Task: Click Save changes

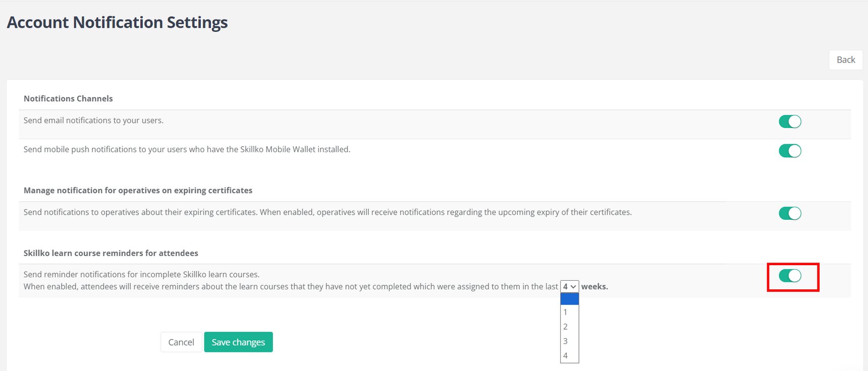Action: [x=238, y=342]
